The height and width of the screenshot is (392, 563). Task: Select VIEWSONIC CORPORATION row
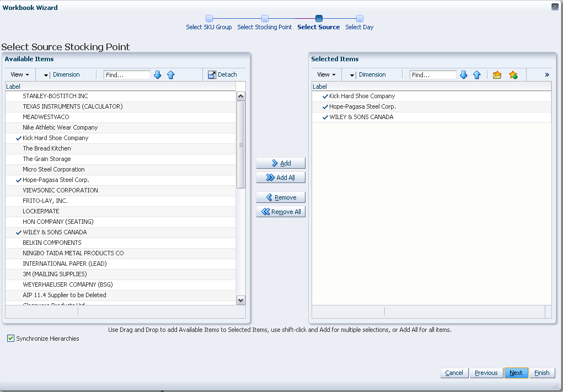(120, 190)
